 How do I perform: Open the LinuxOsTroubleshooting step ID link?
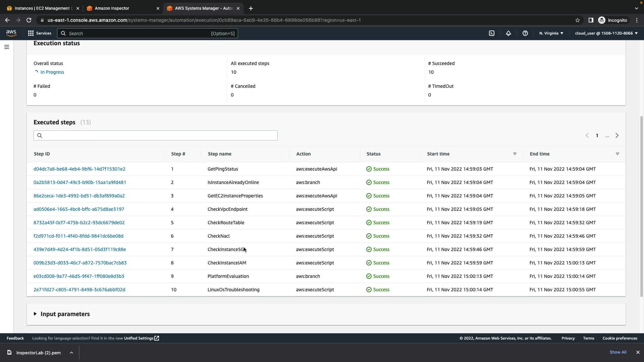point(79,290)
